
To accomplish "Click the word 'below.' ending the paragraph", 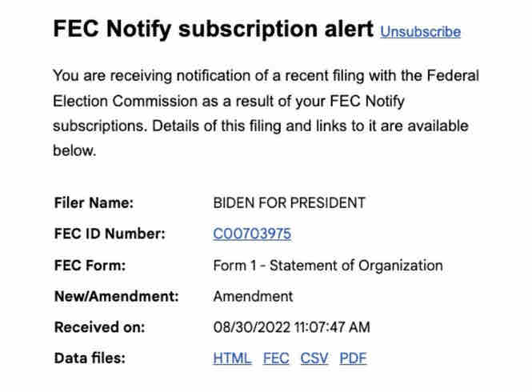I will coord(74,151).
